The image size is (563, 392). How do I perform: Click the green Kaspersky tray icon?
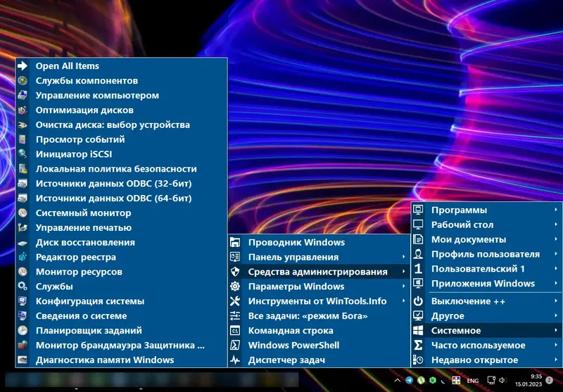pyautogui.click(x=433, y=380)
